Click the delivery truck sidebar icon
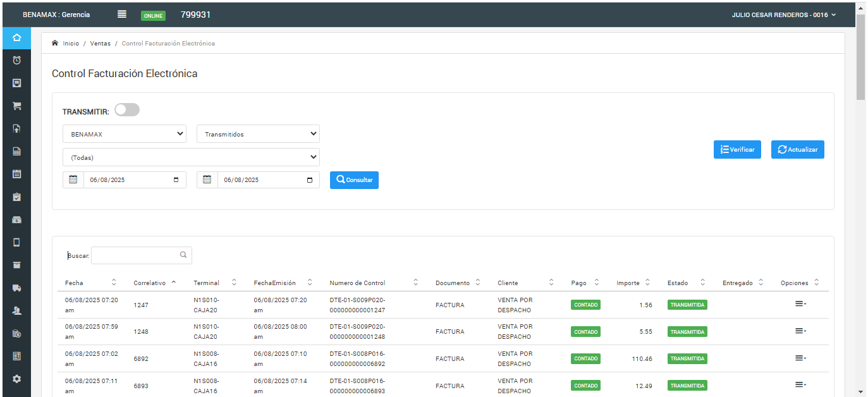 pyautogui.click(x=17, y=288)
